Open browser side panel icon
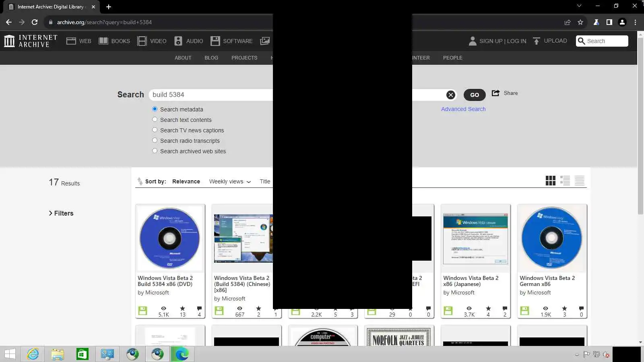Viewport: 644px width, 362px height. tap(609, 22)
